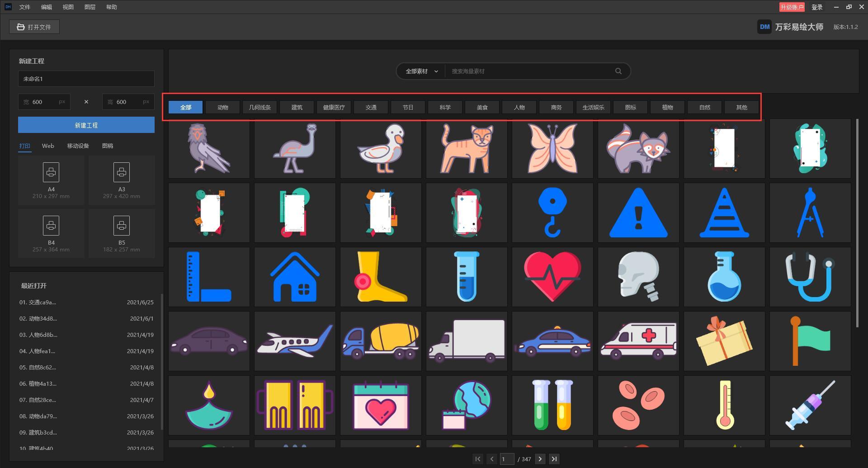Pick the heart calendar graphic
The image size is (868, 468).
click(381, 405)
